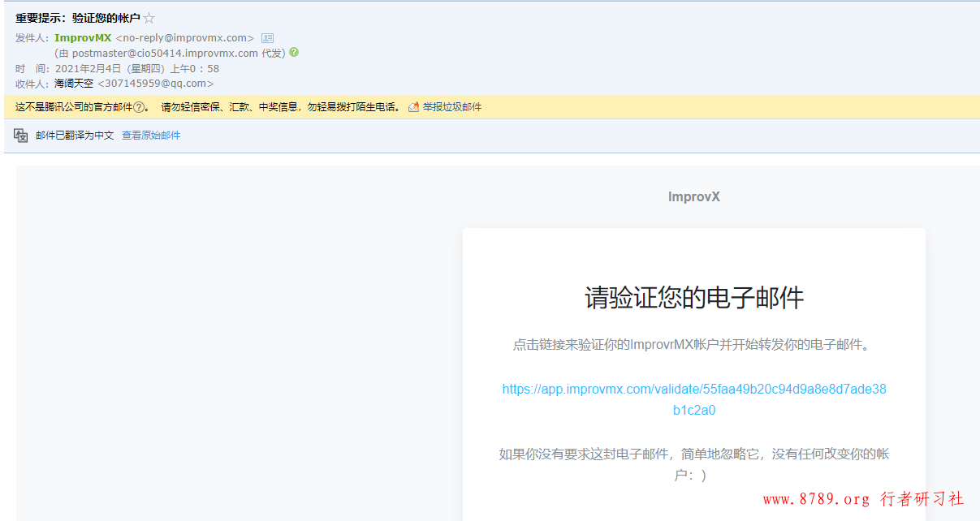
Task: Click the 邮件已翻译为中文 notice
Action: [75, 136]
